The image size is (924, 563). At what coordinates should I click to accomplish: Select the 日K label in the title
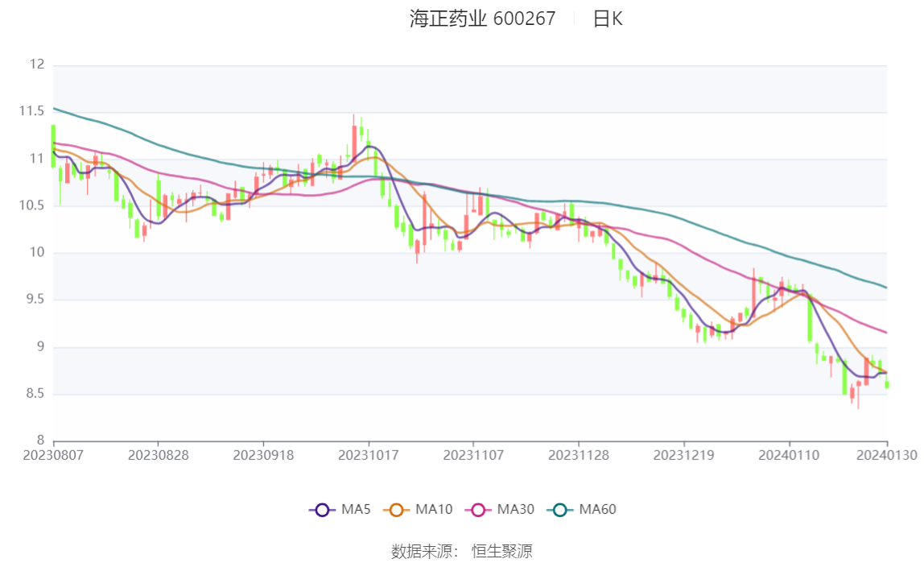pyautogui.click(x=608, y=19)
